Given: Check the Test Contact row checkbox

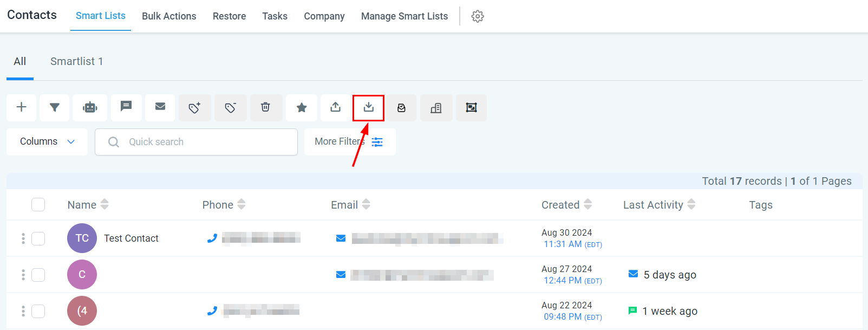Looking at the screenshot, I should coord(38,238).
